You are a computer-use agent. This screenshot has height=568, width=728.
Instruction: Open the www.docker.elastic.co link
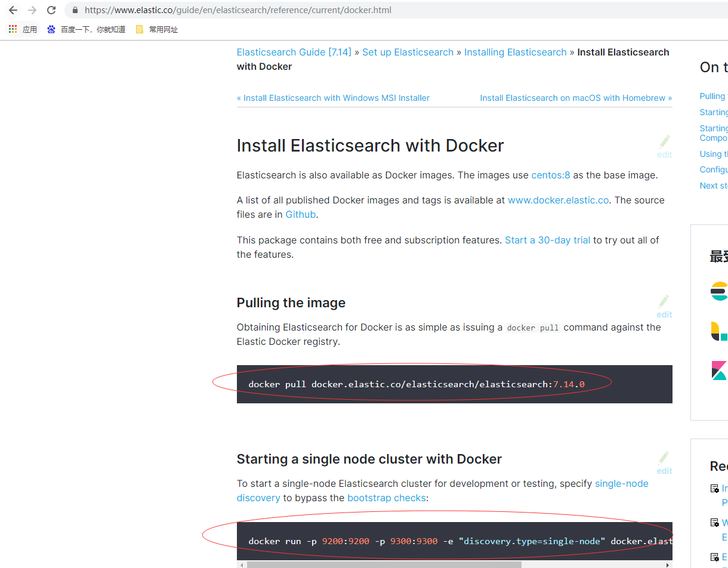point(559,200)
